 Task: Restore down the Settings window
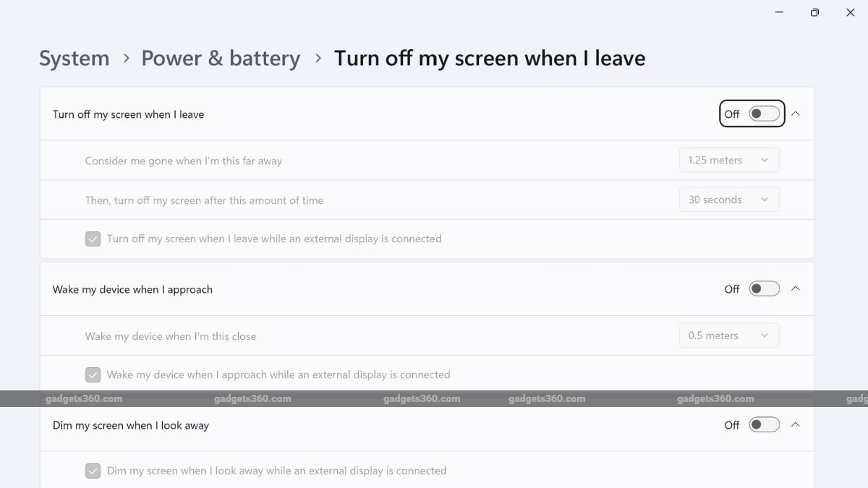pos(814,12)
